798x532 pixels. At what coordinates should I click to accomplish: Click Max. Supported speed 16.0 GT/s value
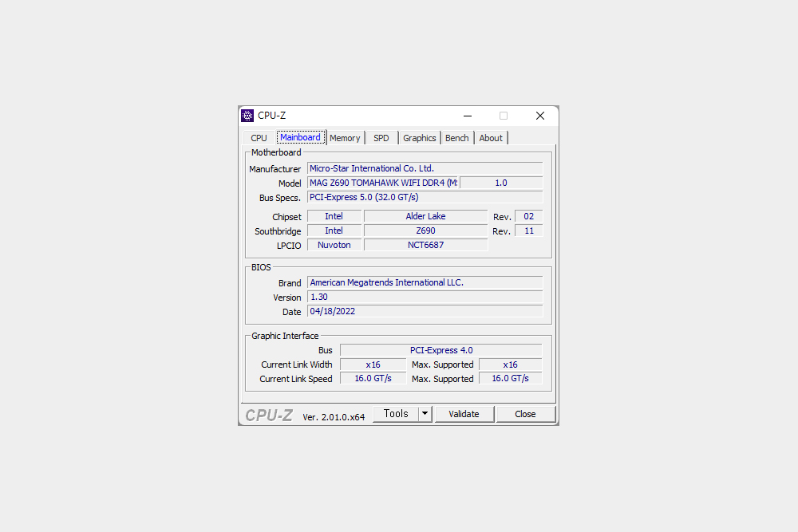click(511, 378)
